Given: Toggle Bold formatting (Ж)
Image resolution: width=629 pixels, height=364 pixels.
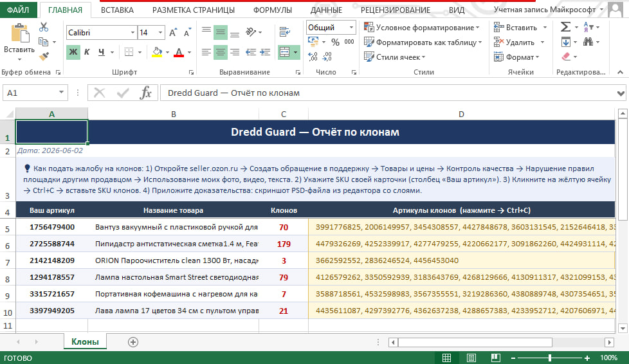Looking at the screenshot, I should (x=73, y=52).
